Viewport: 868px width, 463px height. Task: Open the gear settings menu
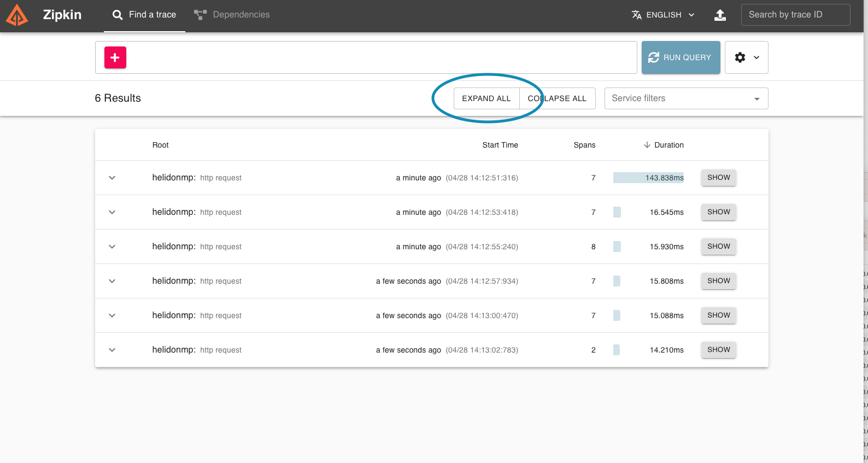tap(746, 57)
